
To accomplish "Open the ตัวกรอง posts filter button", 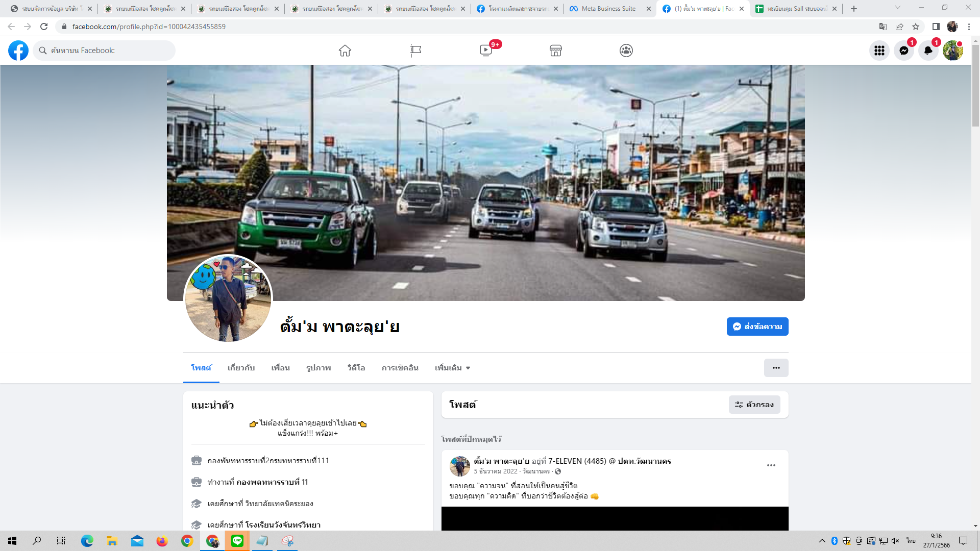I will pos(754,405).
